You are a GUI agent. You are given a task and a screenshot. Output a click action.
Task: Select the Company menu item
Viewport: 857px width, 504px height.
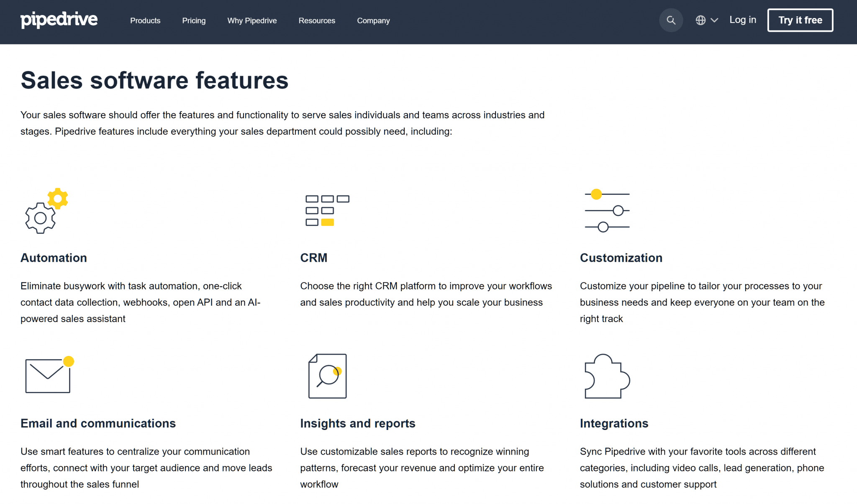373,20
